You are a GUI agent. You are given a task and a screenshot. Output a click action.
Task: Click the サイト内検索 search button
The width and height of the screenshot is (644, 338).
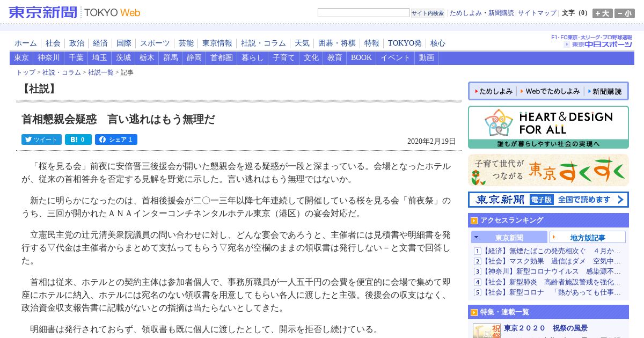428,13
